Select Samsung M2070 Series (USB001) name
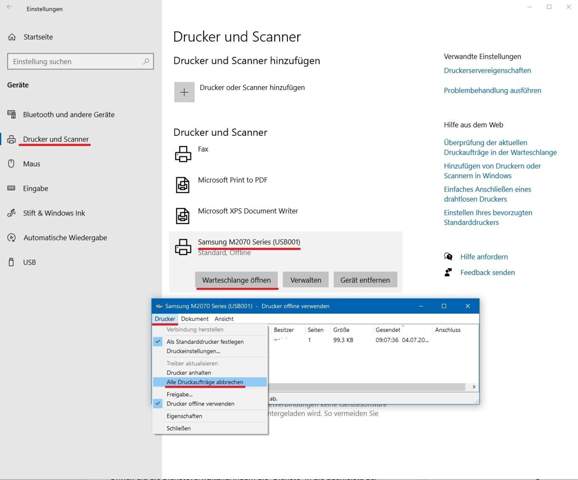 [x=249, y=242]
